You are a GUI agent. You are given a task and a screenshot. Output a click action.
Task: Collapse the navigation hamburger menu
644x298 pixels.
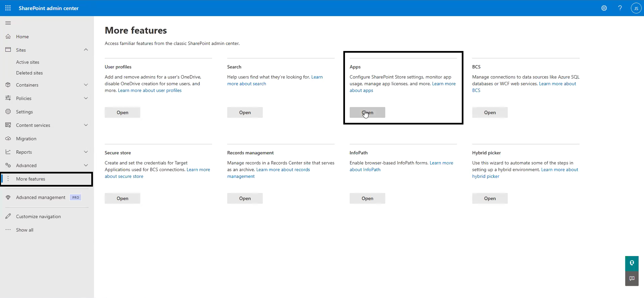[8, 23]
